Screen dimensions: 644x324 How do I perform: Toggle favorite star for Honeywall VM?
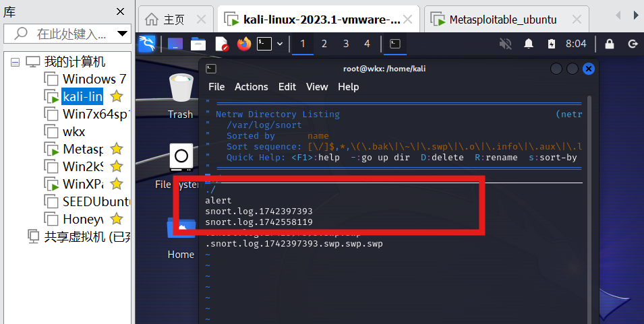117,219
